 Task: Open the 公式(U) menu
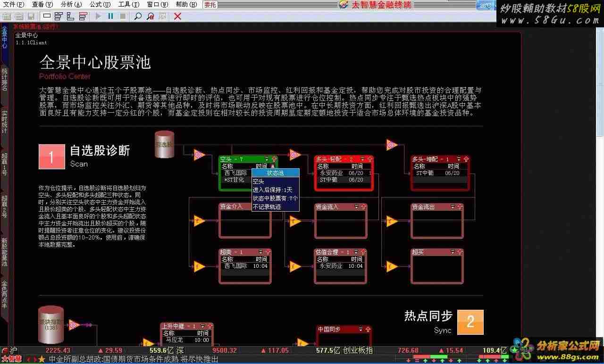100,5
